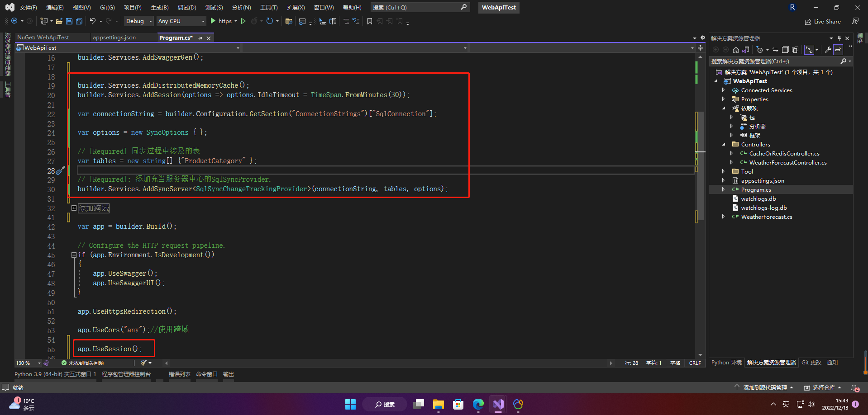Click the Uncomment selected lines toolbar icon
The image size is (868, 415).
[x=356, y=21]
